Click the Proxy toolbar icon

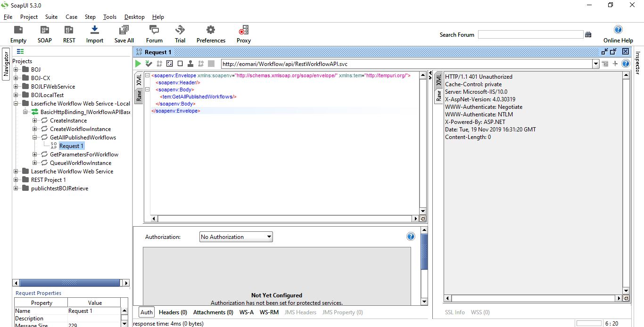243,34
